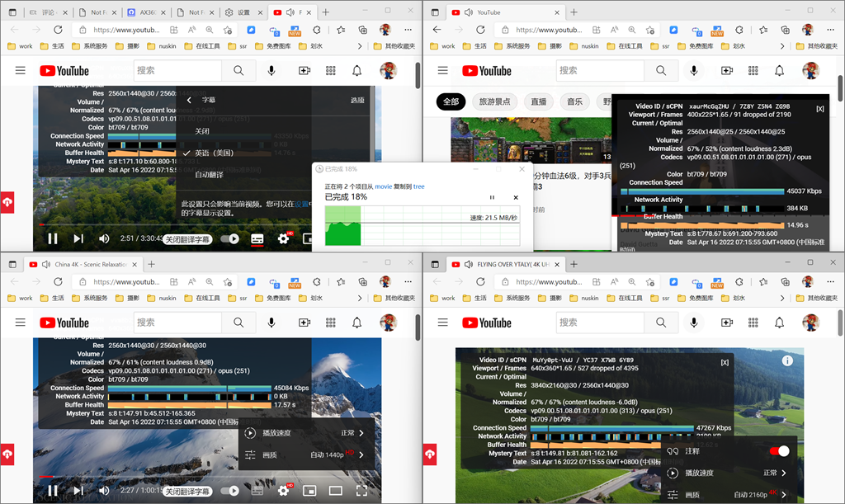Go back from the 字幕 submenu
The width and height of the screenshot is (845, 504).
(x=189, y=100)
